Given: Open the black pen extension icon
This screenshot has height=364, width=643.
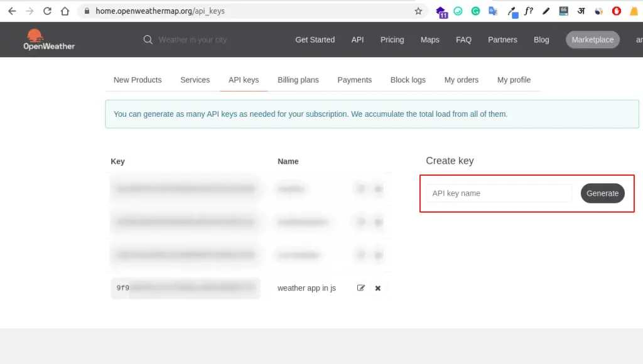Looking at the screenshot, I should [546, 11].
